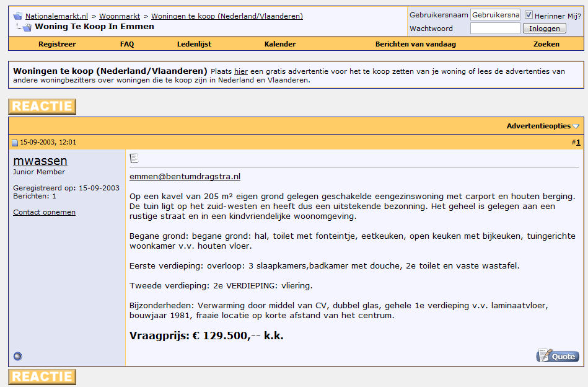Go to the Woonmarkt breadcrumb link
The height and width of the screenshot is (387, 588).
(x=120, y=16)
